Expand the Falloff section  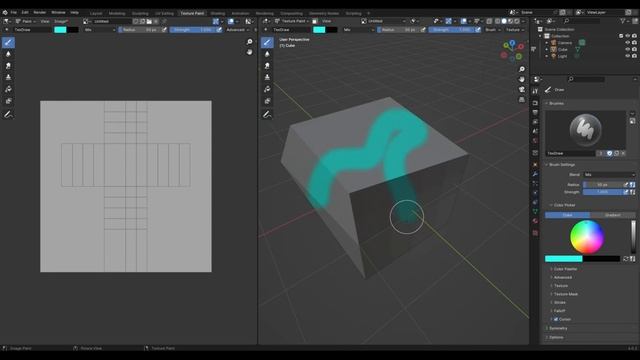pos(559,311)
